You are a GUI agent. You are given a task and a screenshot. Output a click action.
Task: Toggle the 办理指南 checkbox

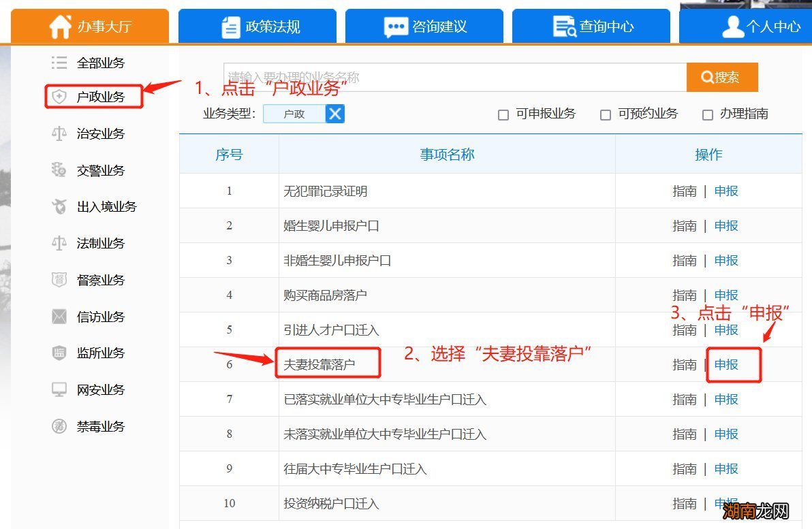click(708, 114)
